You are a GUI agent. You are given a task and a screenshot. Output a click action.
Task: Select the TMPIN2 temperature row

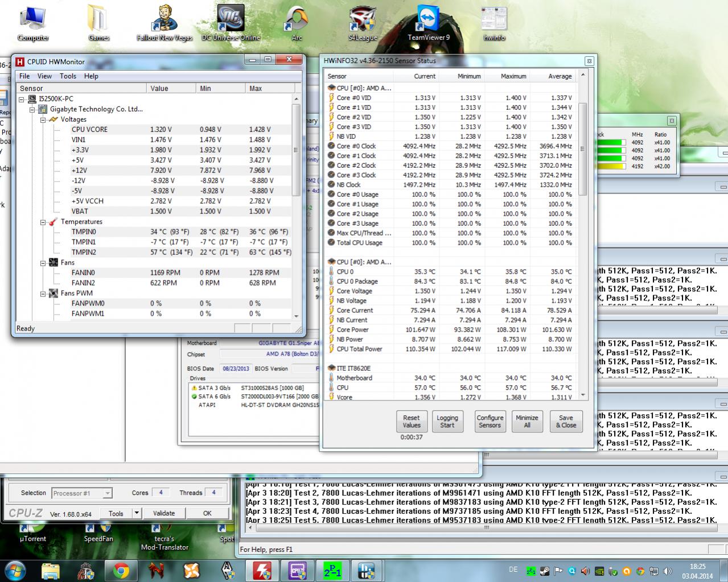click(154, 252)
